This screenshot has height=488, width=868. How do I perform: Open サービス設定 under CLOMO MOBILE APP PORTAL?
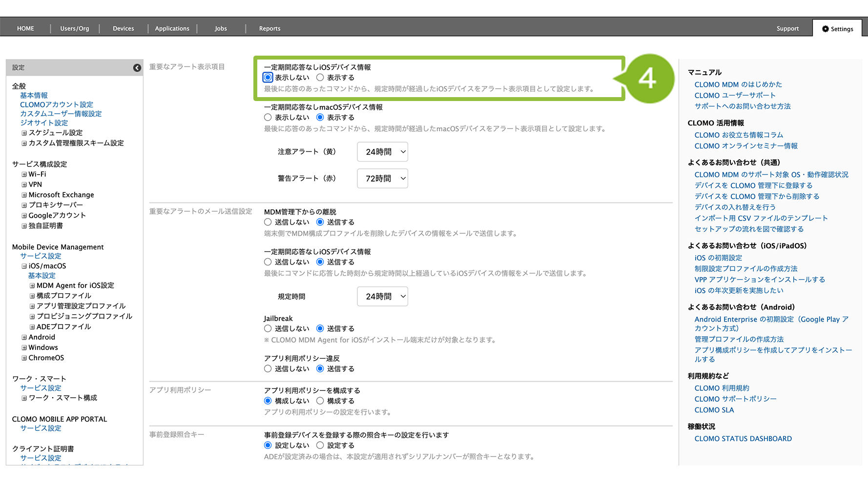coord(41,428)
